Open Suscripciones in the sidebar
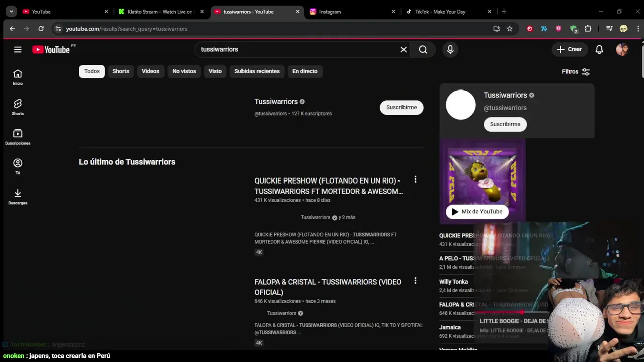This screenshot has width=644, height=362. point(18,137)
